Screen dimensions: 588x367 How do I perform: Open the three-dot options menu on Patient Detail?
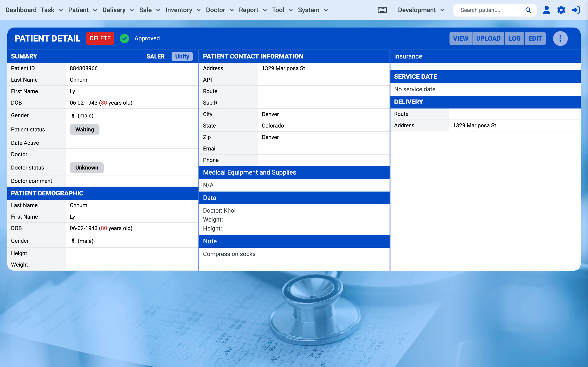(x=560, y=38)
